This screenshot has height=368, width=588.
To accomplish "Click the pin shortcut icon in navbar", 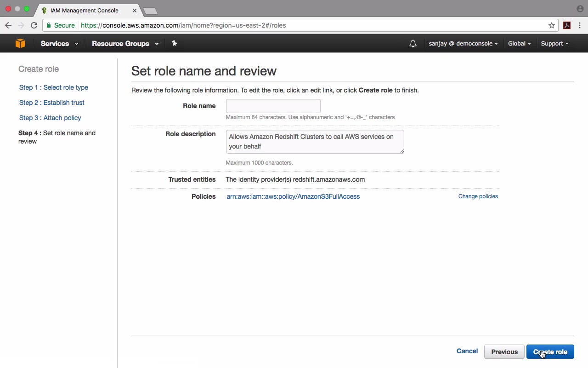I will pos(174,43).
